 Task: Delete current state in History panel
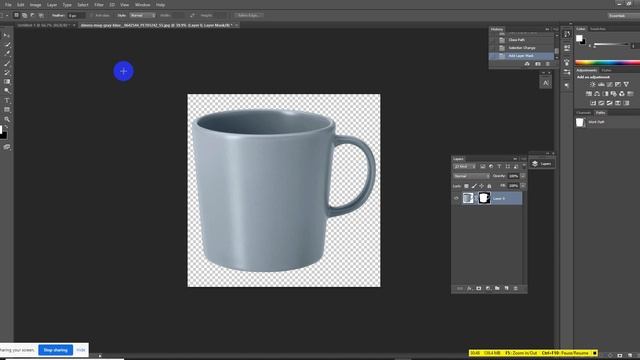548,64
